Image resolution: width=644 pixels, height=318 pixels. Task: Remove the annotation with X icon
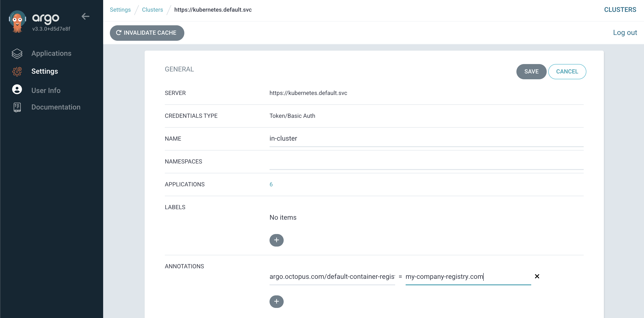point(537,276)
